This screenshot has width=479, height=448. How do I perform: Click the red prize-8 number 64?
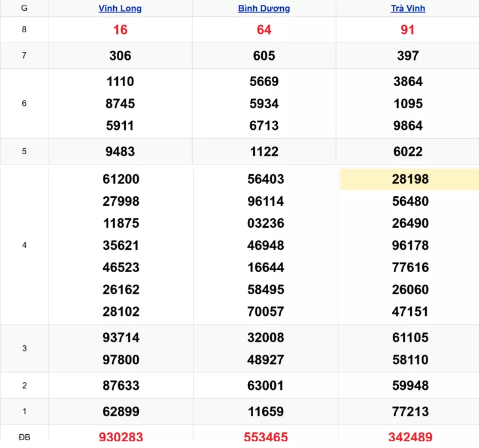pyautogui.click(x=264, y=30)
